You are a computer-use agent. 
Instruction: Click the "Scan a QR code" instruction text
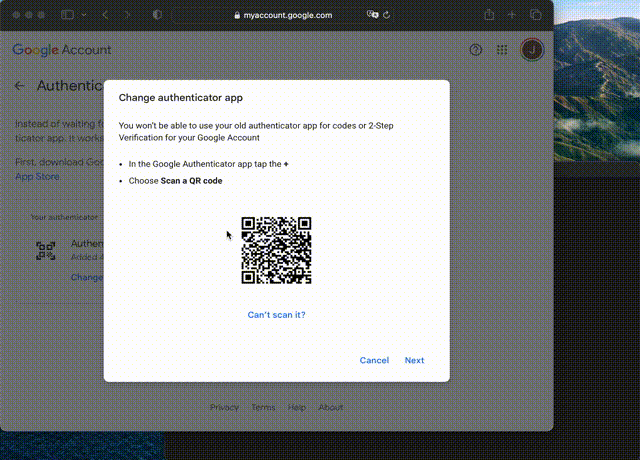point(191,181)
